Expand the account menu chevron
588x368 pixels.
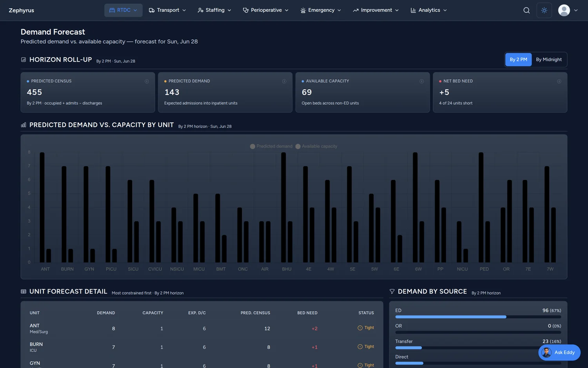point(576,10)
